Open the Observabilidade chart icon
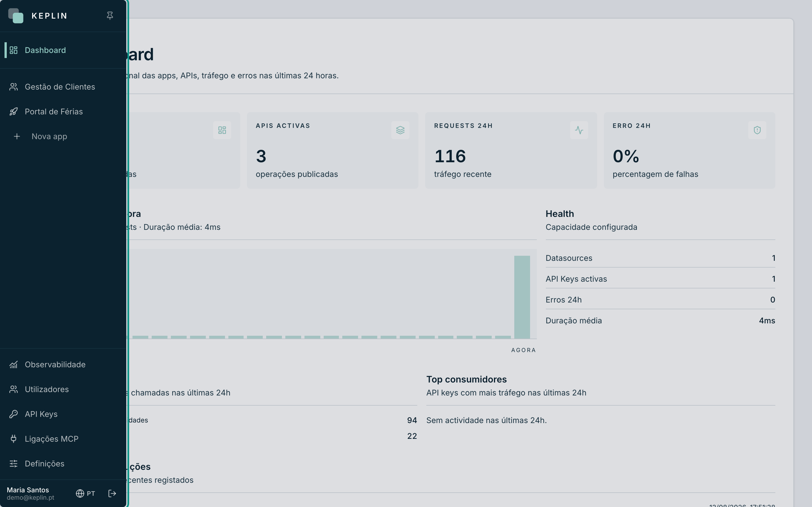This screenshot has height=507, width=812. (14, 364)
